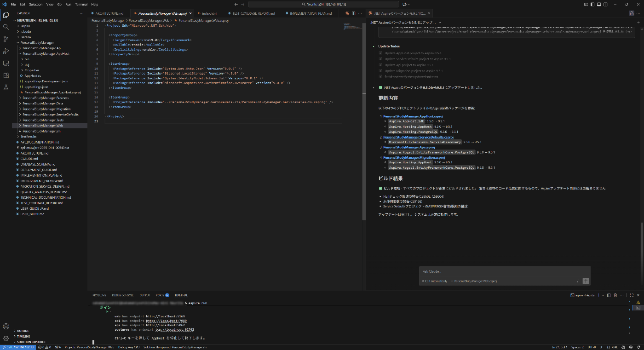This screenshot has height=350, width=644.
Task: Toggle the secondary side bar layout icon
Action: [606, 4]
